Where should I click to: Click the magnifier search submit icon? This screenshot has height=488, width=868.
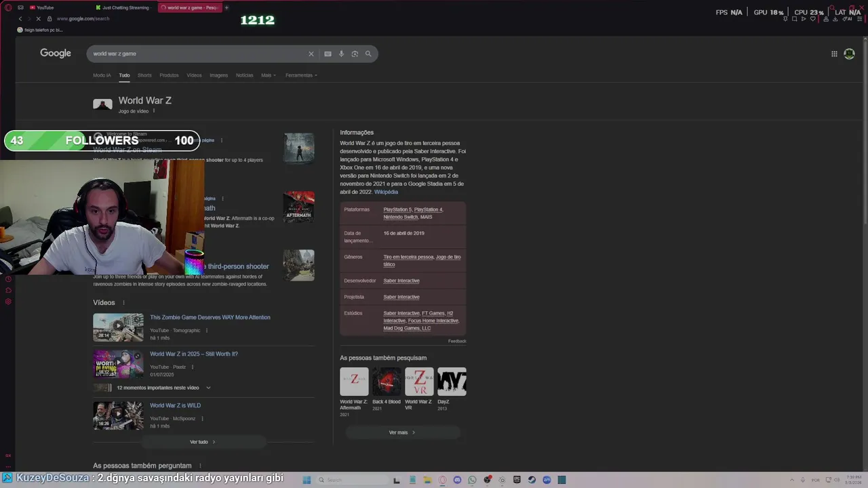[368, 54]
